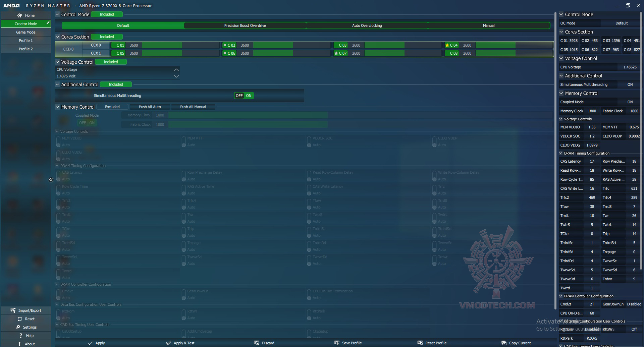Screen dimensions: 644x347
Task: Collapse the sidebar with double-chevron icon
Action: pos(51,180)
